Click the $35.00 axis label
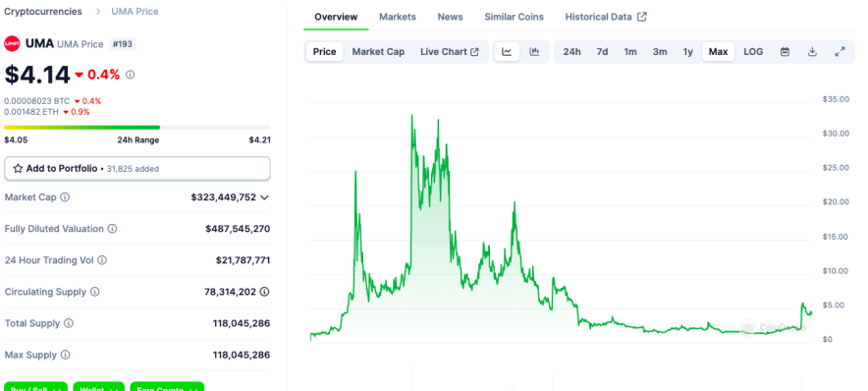868x391 pixels. 836,99
